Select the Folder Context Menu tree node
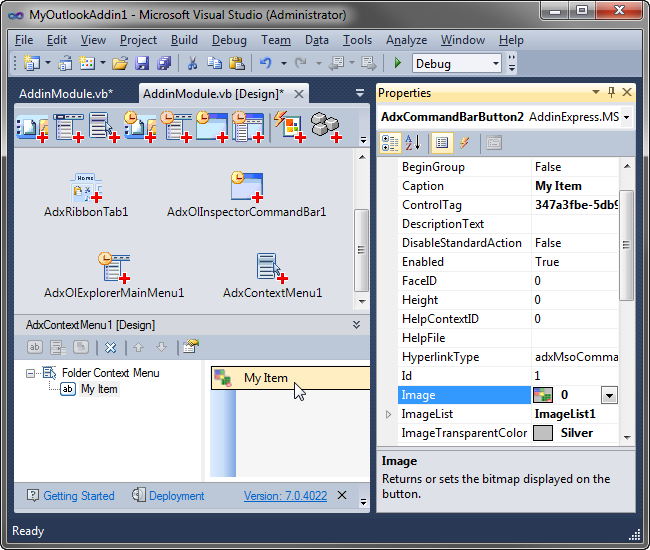The height and width of the screenshot is (550, 650). [x=110, y=373]
